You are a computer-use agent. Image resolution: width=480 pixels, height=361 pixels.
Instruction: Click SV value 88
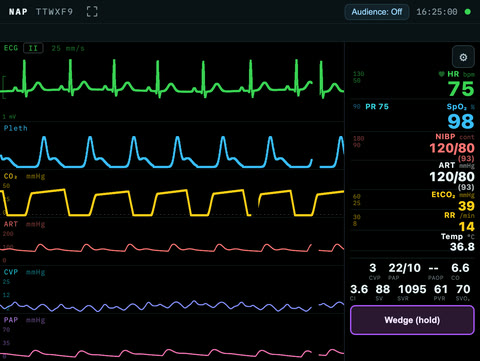383,289
